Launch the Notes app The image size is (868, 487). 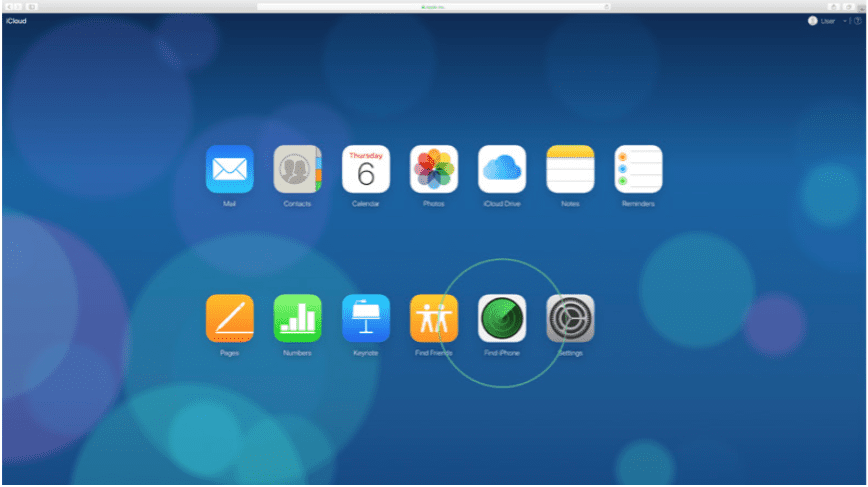[x=570, y=169]
